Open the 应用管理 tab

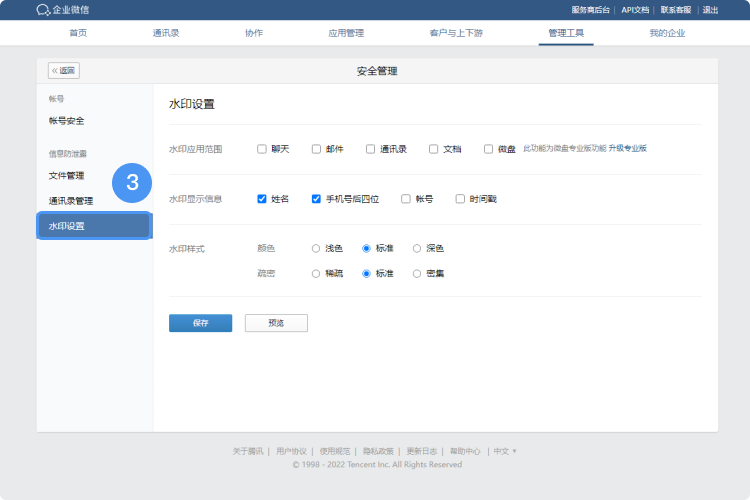(346, 33)
